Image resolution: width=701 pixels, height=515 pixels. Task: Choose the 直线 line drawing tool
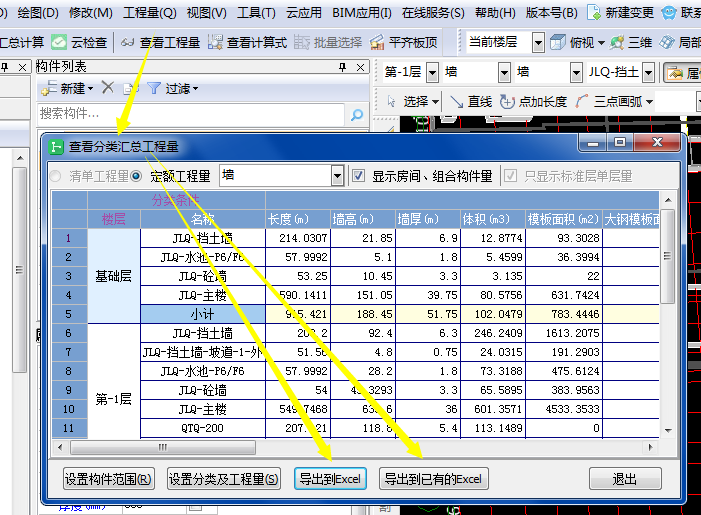pyautogui.click(x=471, y=101)
